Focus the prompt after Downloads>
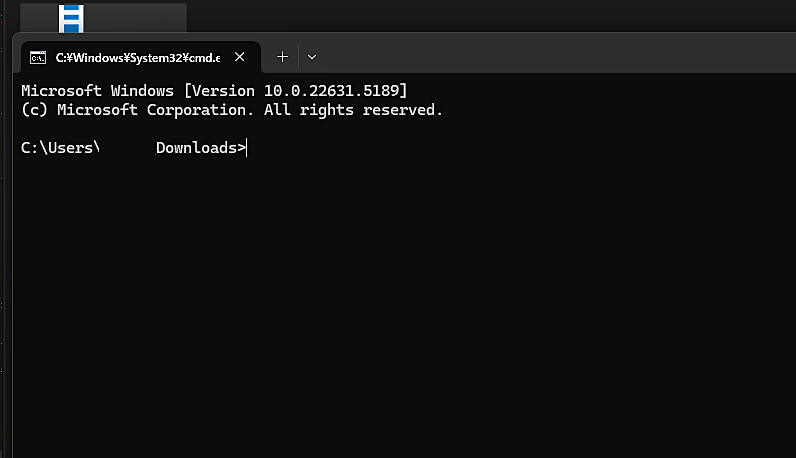Screen dimensions: 796x458 coord(247,148)
